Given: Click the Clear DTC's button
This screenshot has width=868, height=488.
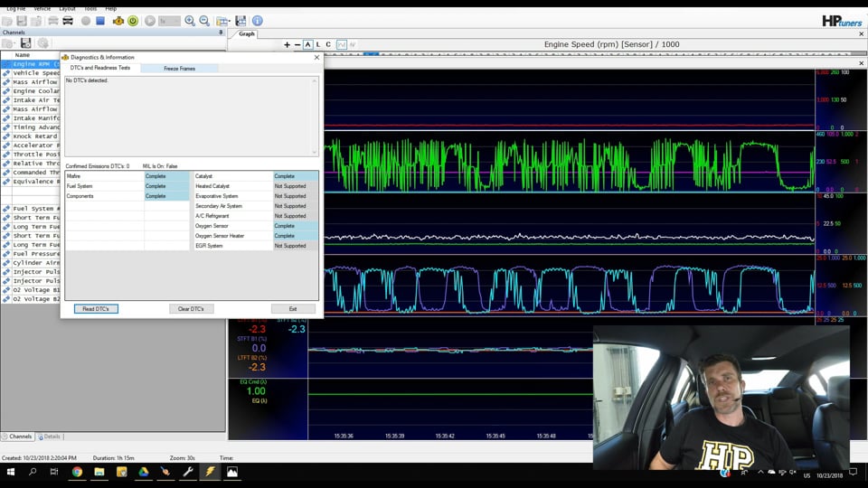Looking at the screenshot, I should (191, 309).
